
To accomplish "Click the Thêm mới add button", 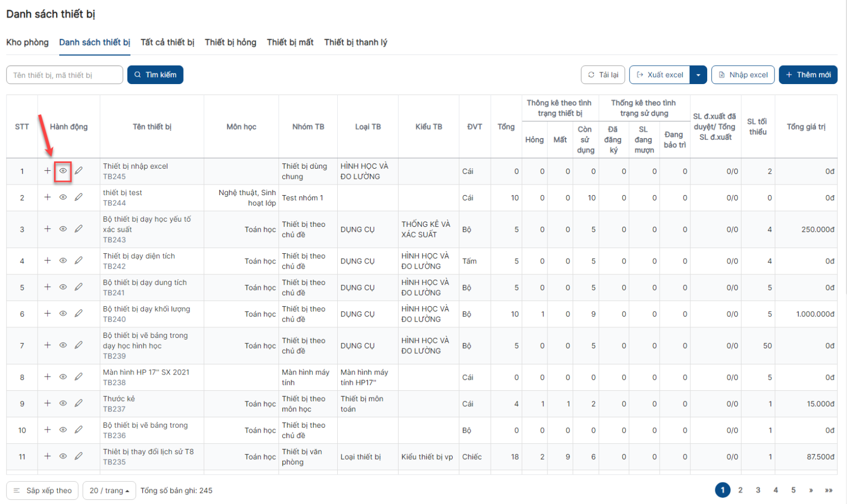I will [808, 75].
